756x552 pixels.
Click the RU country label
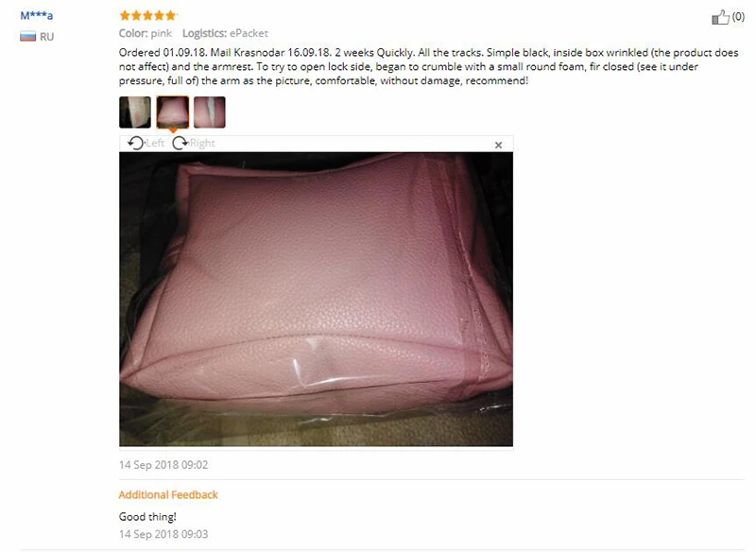pyautogui.click(x=46, y=37)
